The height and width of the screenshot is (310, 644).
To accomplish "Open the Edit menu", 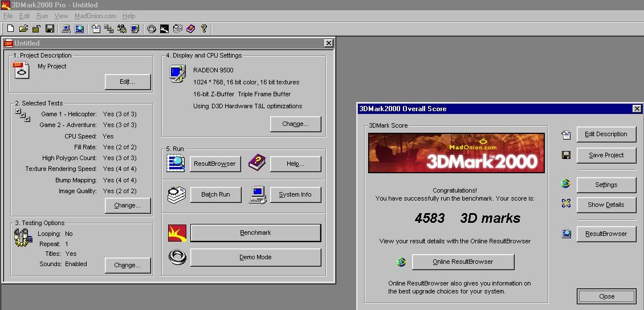I will pos(25,16).
